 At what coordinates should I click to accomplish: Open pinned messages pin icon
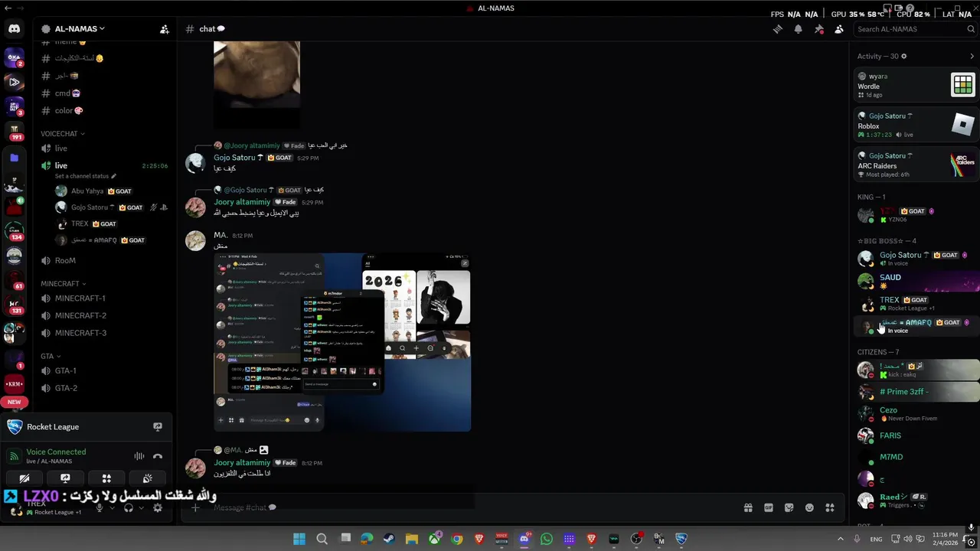pyautogui.click(x=818, y=29)
